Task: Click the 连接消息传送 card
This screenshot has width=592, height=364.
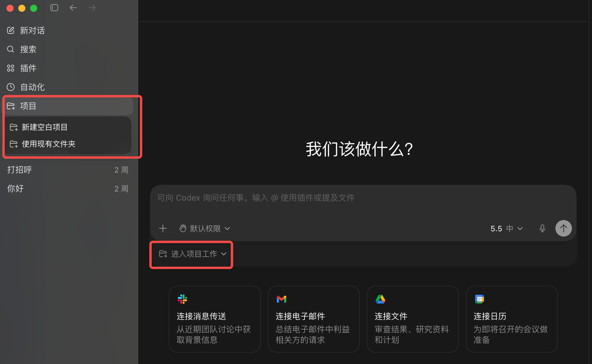Action: 215,319
